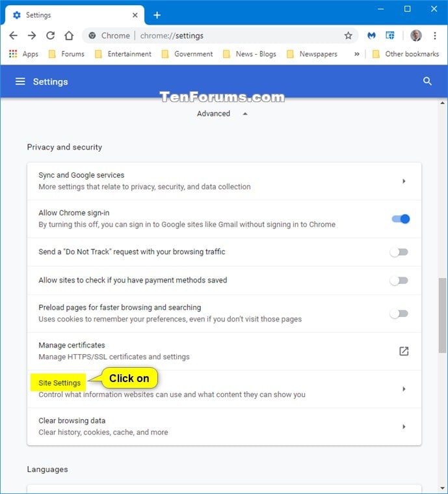Click the Manage certificates row title
Image resolution: width=448 pixels, height=494 pixels.
point(72,345)
